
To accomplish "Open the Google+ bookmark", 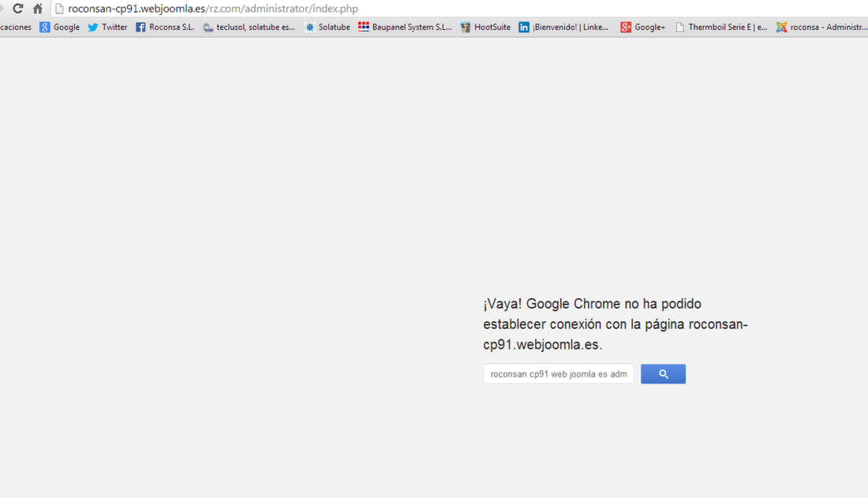I will pos(642,27).
